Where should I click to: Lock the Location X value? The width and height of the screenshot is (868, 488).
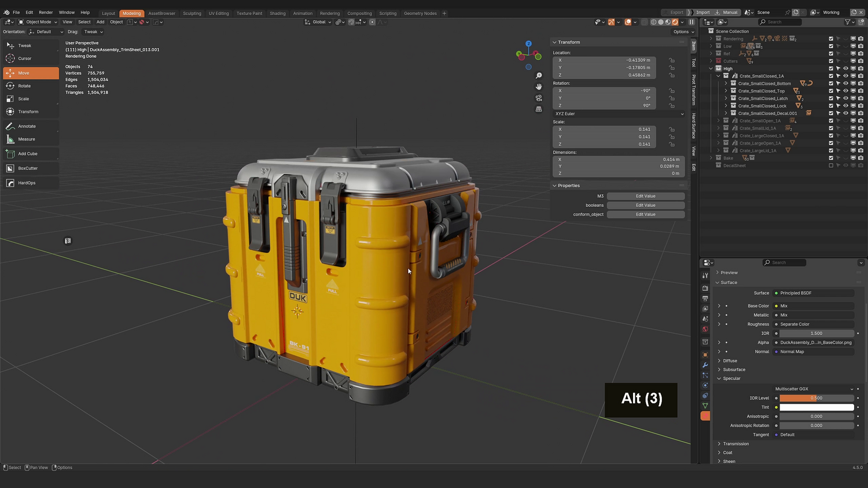click(672, 60)
